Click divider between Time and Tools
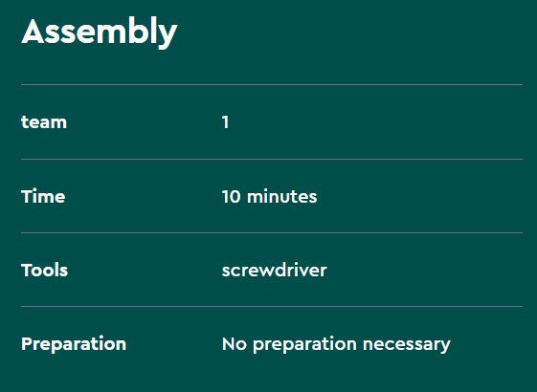The height and width of the screenshot is (392, 537). (x=272, y=232)
